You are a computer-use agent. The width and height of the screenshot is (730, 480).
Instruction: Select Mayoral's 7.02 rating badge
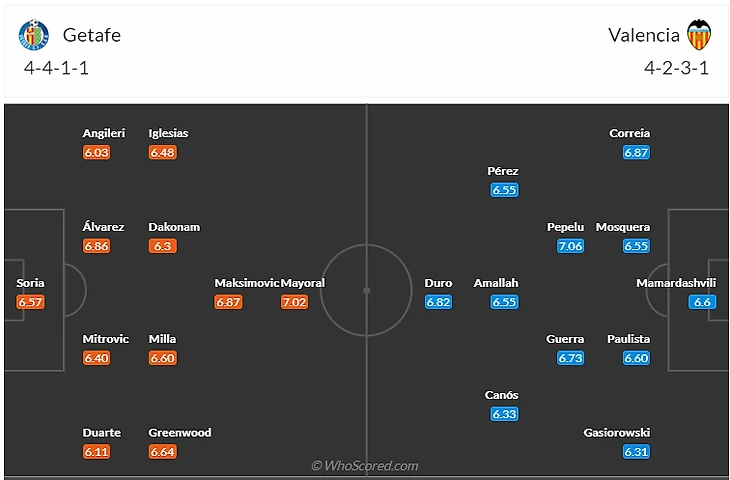pos(295,302)
